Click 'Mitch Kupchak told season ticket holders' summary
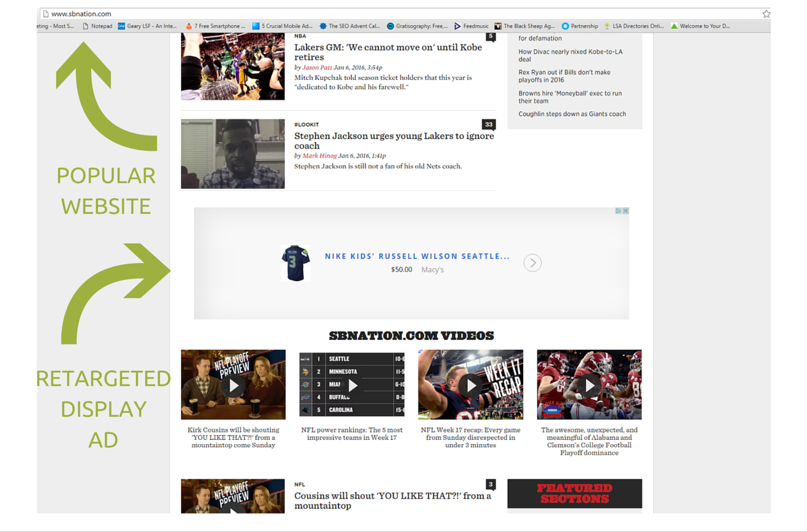Screen dimensions: 807x532 (383, 82)
